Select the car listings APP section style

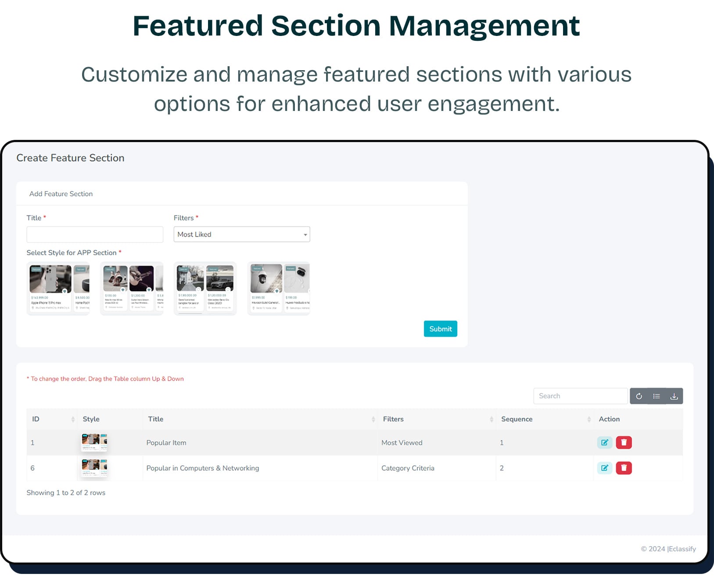coord(205,288)
